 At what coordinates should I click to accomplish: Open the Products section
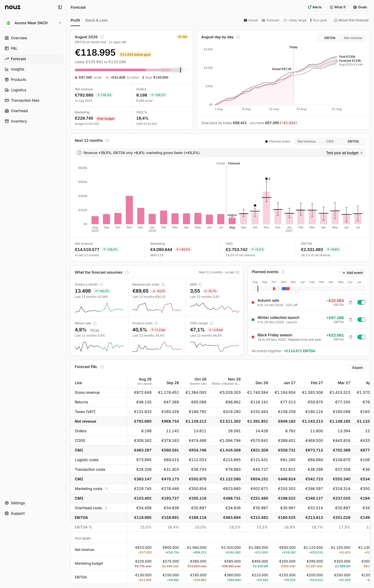(x=33, y=80)
